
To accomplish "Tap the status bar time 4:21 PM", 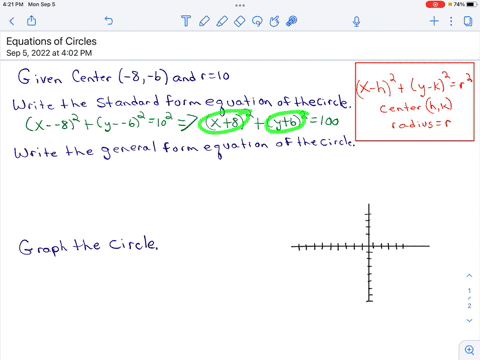I will (13, 4).
